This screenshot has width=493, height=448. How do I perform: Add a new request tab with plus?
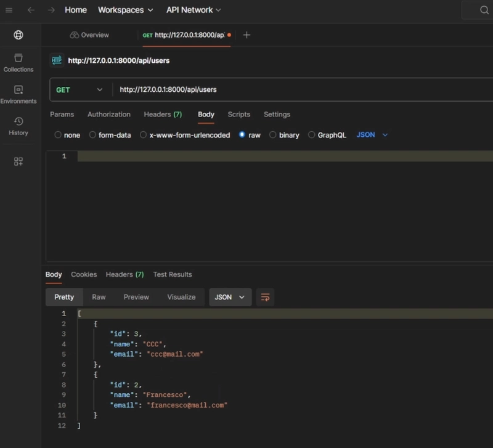pyautogui.click(x=247, y=35)
